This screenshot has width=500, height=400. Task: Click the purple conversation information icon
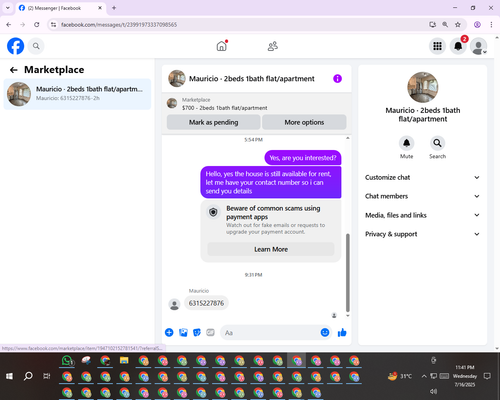(x=337, y=79)
